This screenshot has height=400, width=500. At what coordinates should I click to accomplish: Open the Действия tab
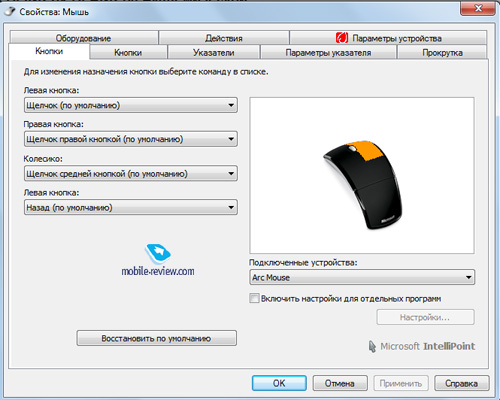click(x=224, y=38)
